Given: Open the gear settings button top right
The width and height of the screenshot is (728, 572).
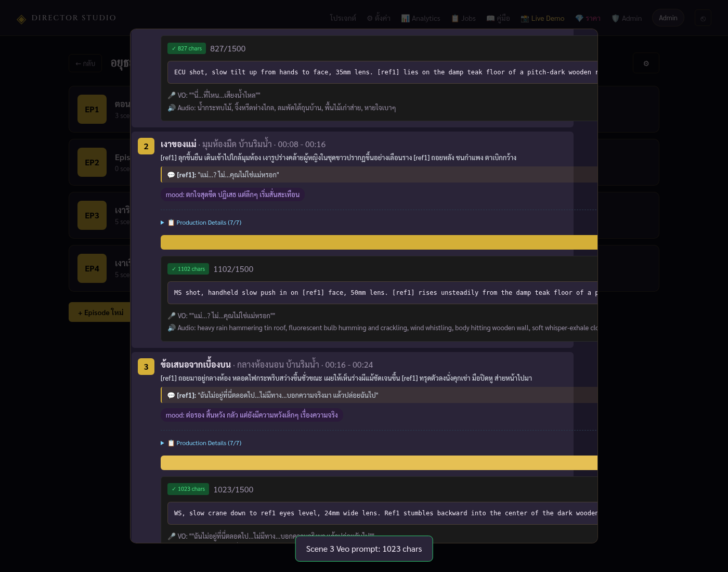Looking at the screenshot, I should click(x=646, y=63).
